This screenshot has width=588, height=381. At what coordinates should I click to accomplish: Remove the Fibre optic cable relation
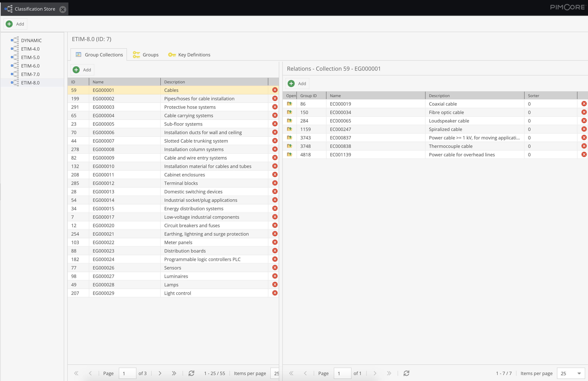click(x=584, y=112)
